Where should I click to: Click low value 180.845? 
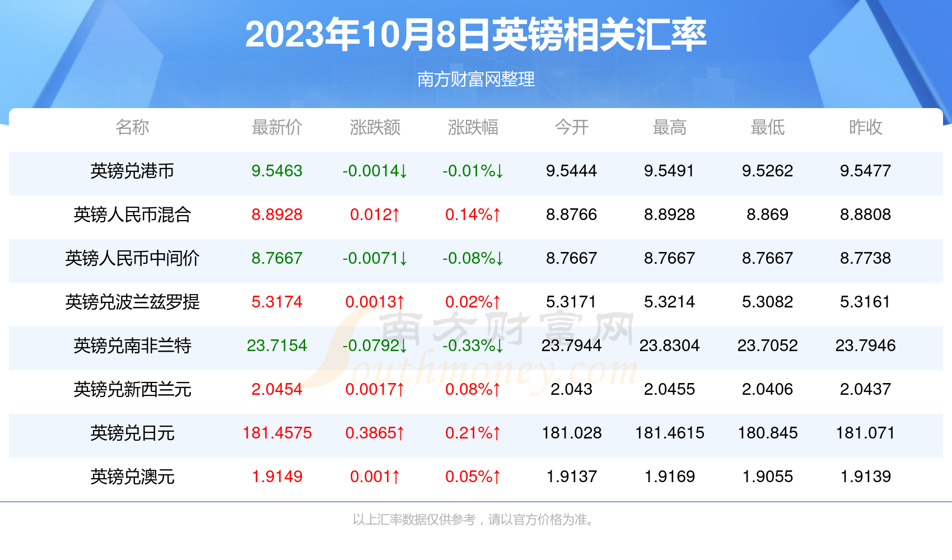(767, 433)
